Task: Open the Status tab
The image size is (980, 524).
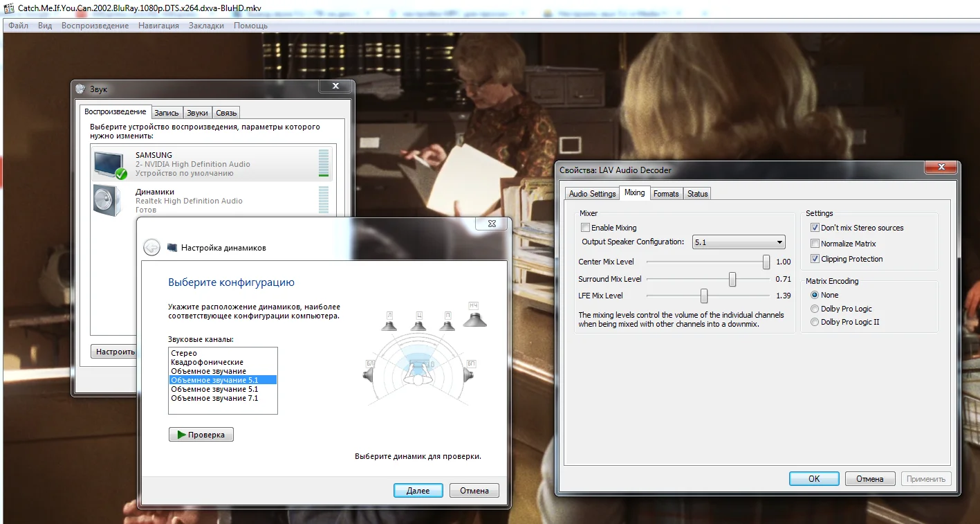Action: click(697, 194)
